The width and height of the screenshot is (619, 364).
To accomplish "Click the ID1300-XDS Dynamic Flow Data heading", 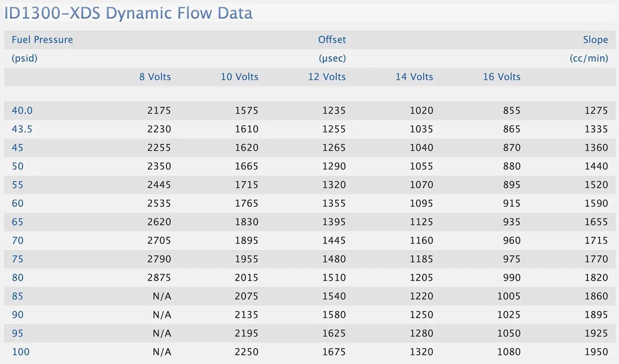I will coord(128,13).
